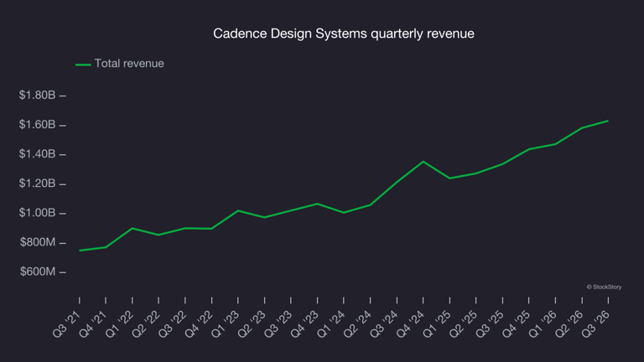Click the Q1 '23 x-axis label
This screenshot has height=362, width=644.
tap(225, 324)
